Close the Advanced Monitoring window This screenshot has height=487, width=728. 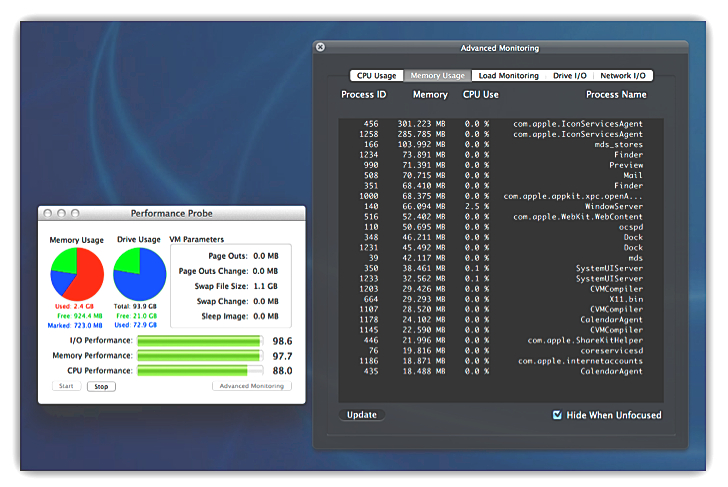(320, 47)
